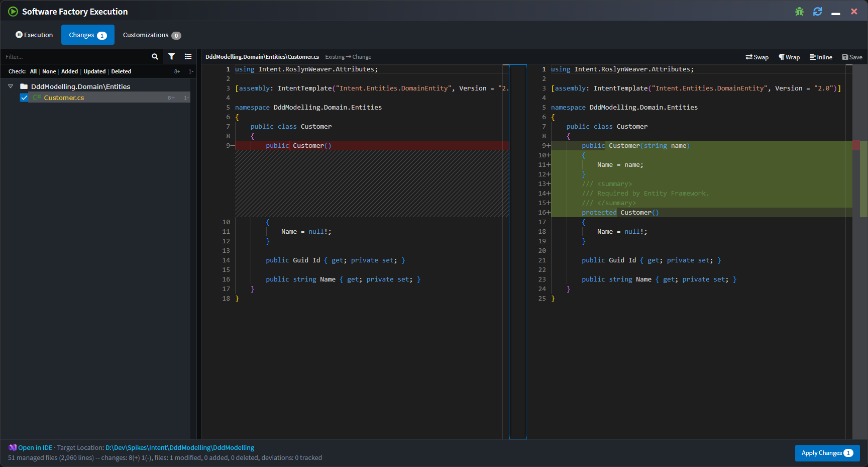Click the center diff minimap strip
Viewport: 868px width, 467px height.
(x=518, y=251)
